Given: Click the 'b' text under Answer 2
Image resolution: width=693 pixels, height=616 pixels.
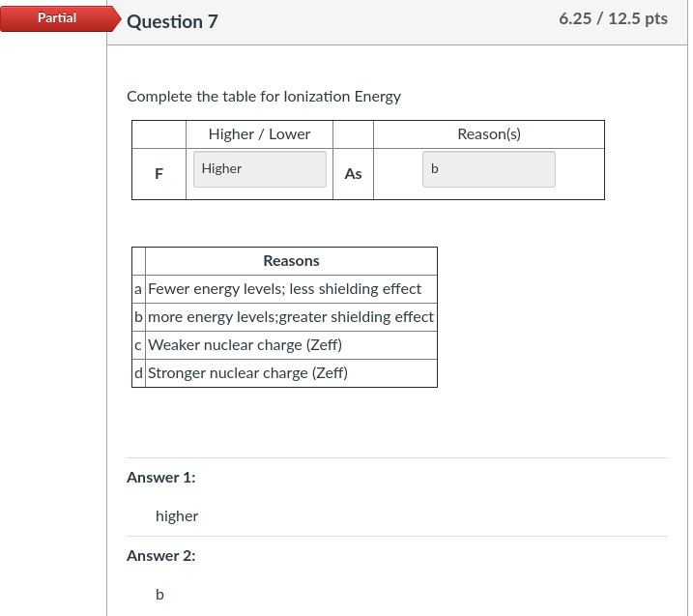Looking at the screenshot, I should tap(160, 595).
